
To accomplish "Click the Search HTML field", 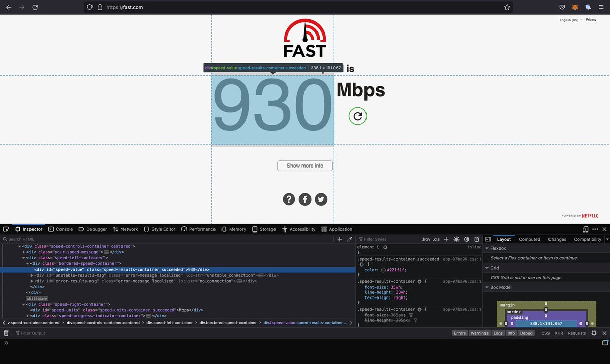I will (168, 239).
